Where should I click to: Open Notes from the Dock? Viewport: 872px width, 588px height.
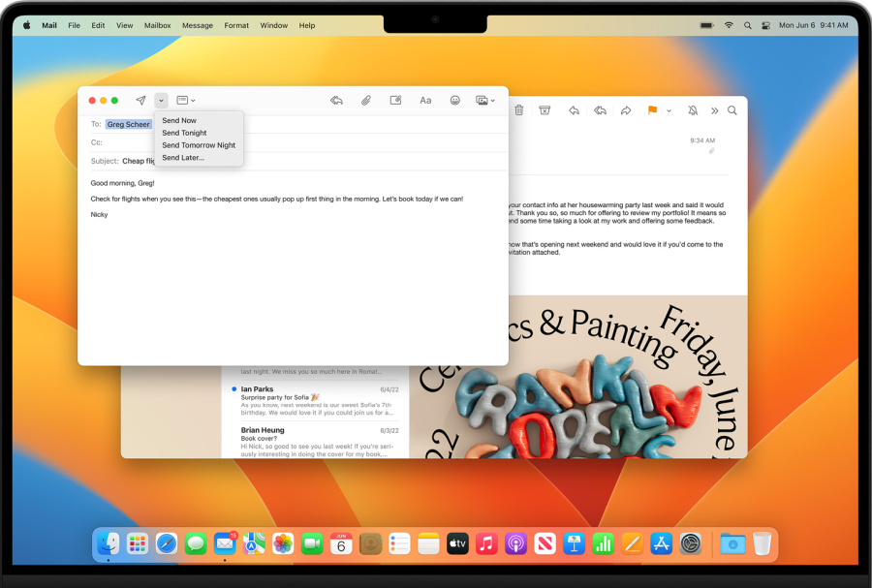428,543
